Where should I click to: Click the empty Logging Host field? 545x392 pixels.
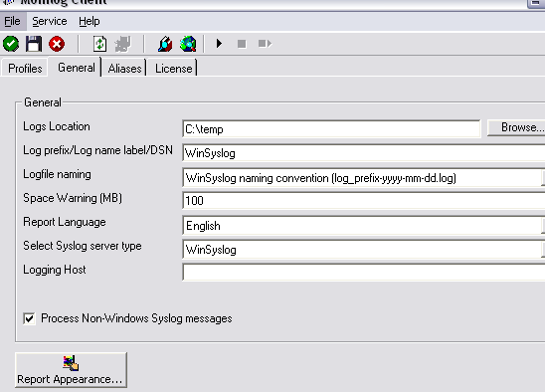(x=364, y=272)
